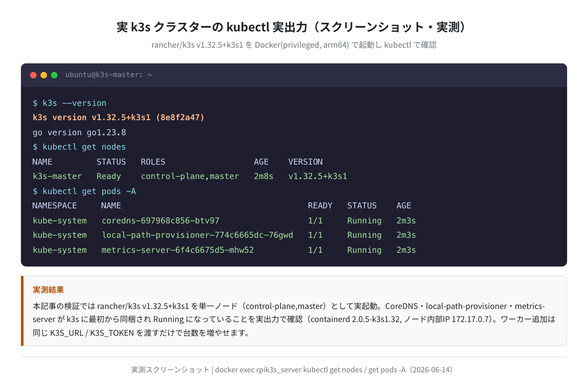This screenshot has width=588, height=388.
Task: Click the result paragraph line mentioning containerd 2.0.5-k3s1.32
Action: [294, 319]
